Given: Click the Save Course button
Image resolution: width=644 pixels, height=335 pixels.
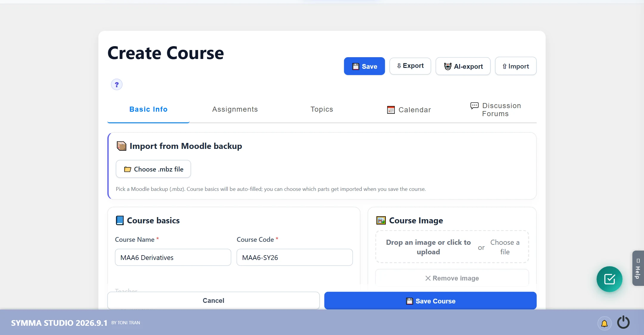Looking at the screenshot, I should (x=430, y=301).
